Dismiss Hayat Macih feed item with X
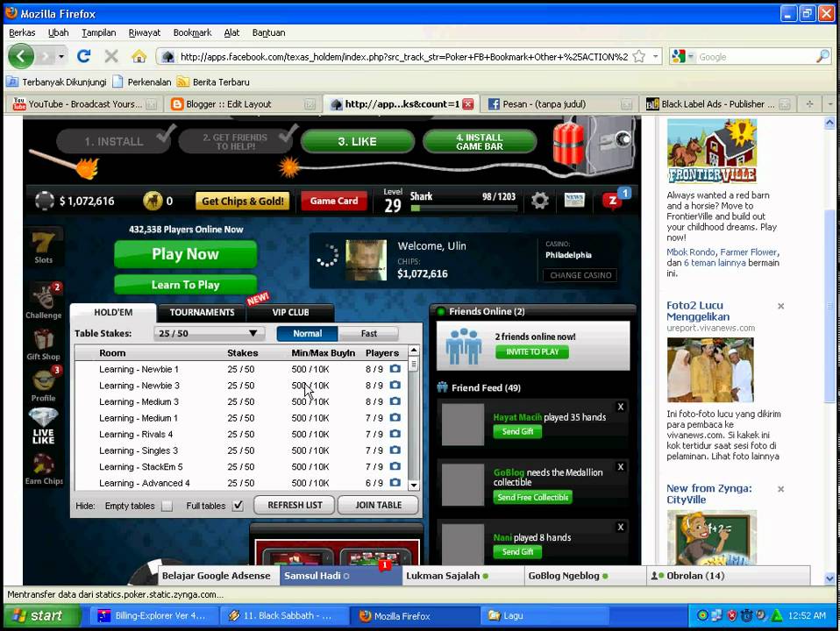The image size is (840, 631). (621, 407)
